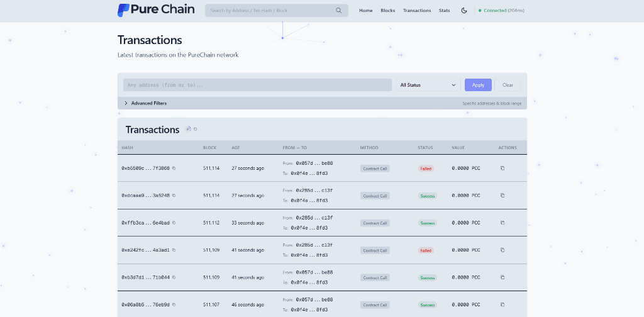Open the All Status dropdown
644x317 pixels.
pos(428,85)
